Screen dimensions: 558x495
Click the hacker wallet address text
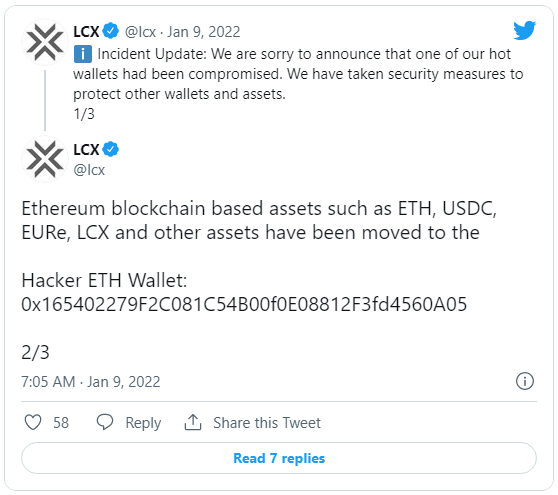click(244, 304)
